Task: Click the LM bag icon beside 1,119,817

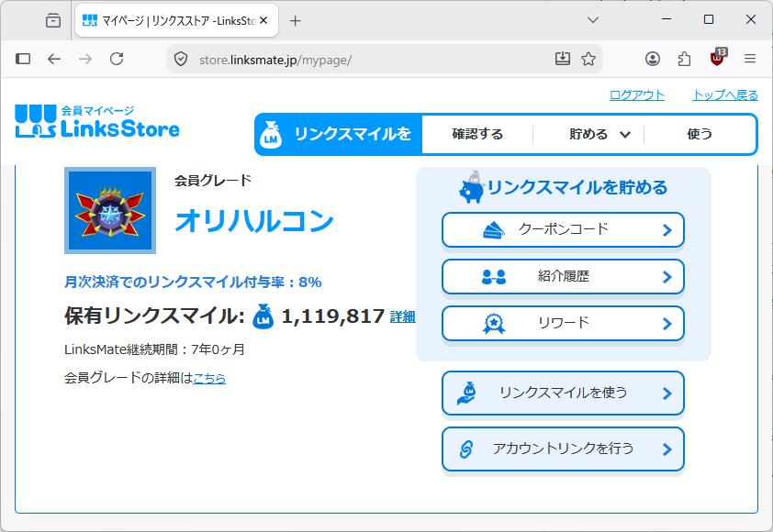Action: click(x=263, y=316)
